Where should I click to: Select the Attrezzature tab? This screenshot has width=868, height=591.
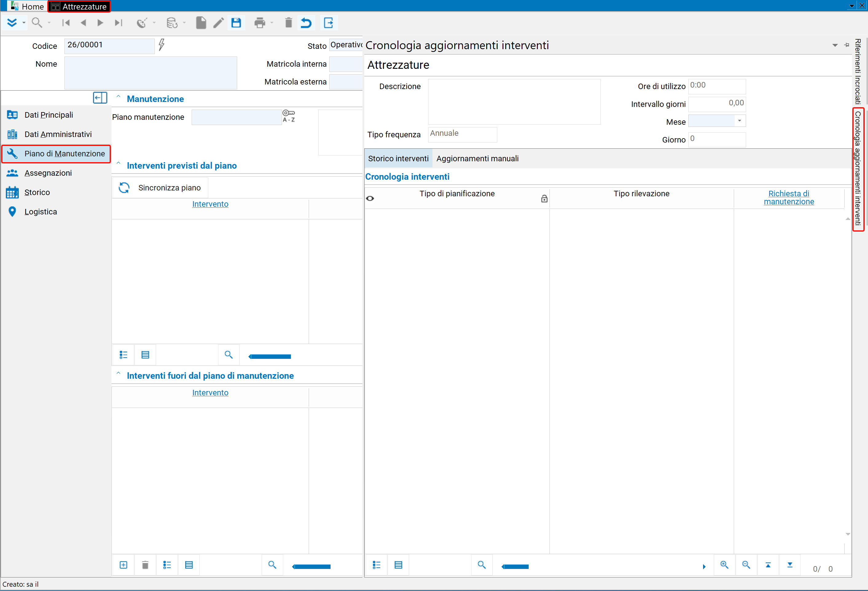(79, 6)
